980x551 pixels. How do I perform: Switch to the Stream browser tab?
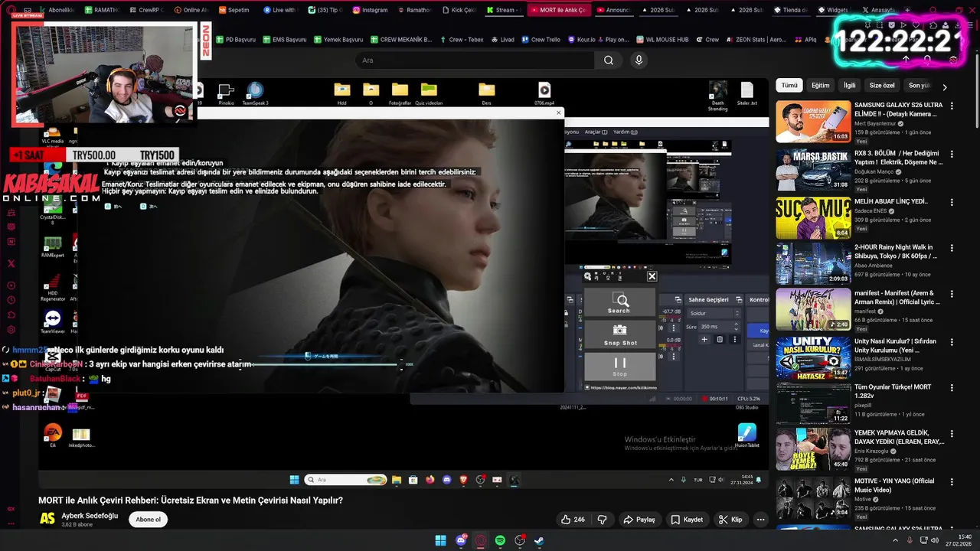pyautogui.click(x=504, y=10)
